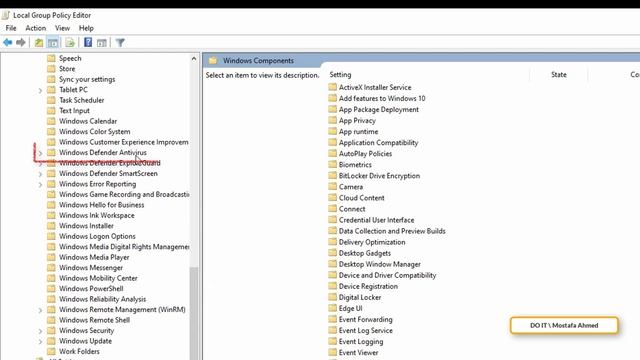Click folder icon beside Work Folders in tree
Viewport: 640px width, 360px height.
(x=51, y=351)
